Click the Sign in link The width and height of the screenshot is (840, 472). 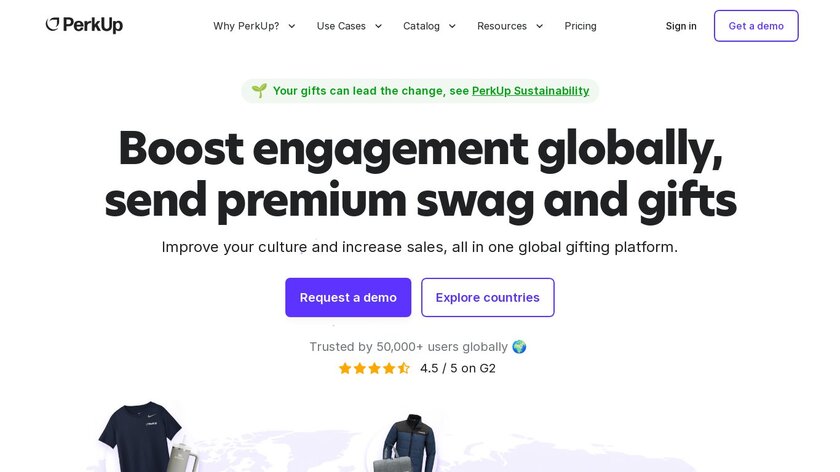tap(681, 26)
